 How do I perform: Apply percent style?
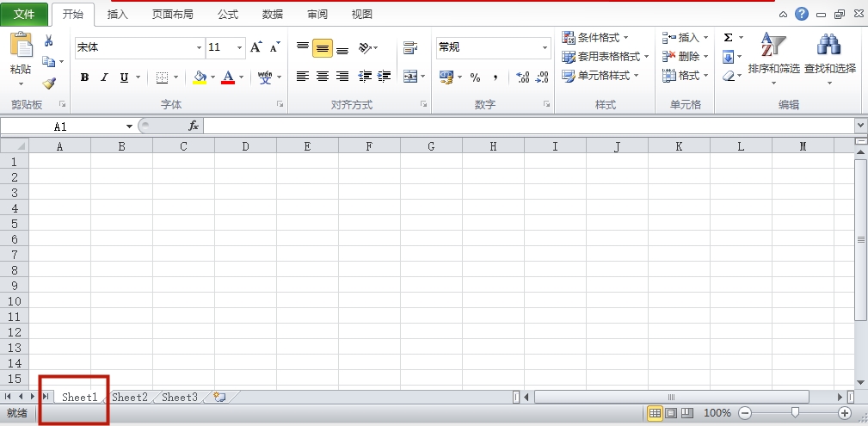pos(475,77)
